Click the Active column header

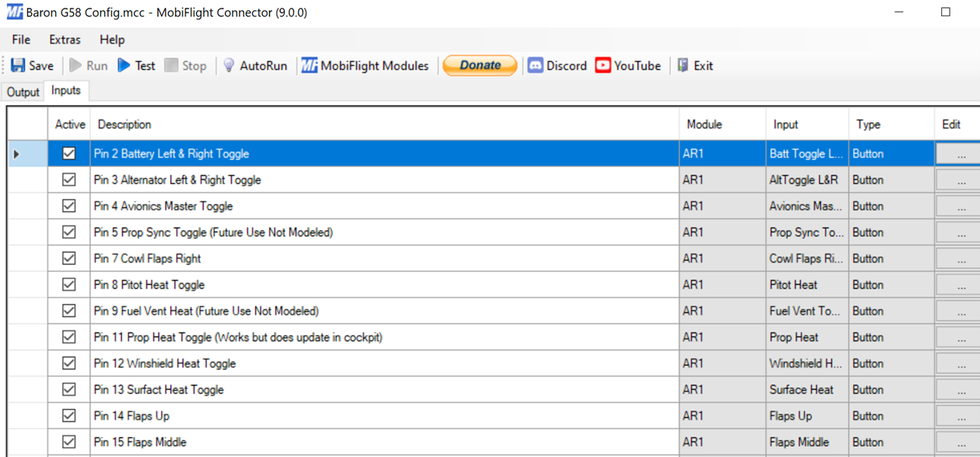coord(69,124)
